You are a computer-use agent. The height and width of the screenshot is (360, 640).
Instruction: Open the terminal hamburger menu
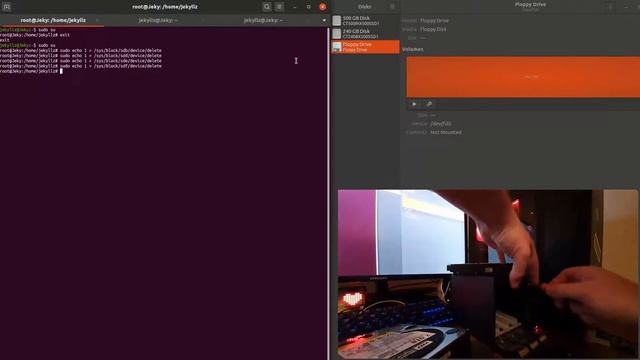point(280,7)
